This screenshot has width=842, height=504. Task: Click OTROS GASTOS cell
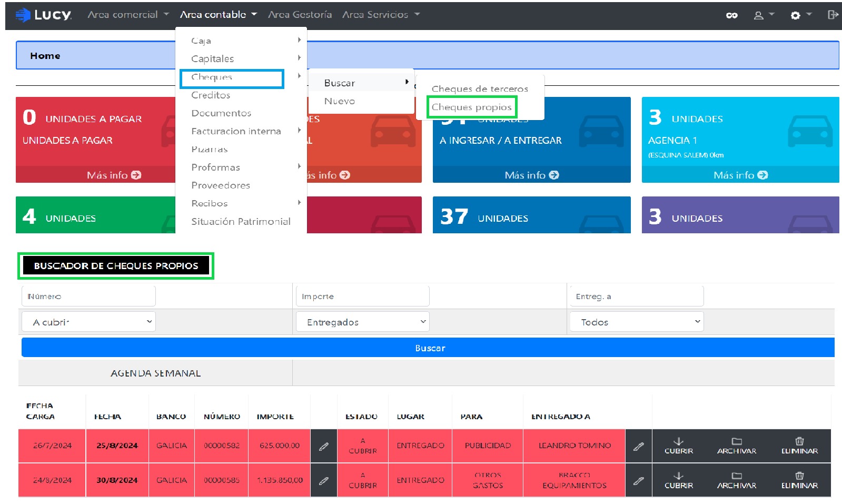488,480
